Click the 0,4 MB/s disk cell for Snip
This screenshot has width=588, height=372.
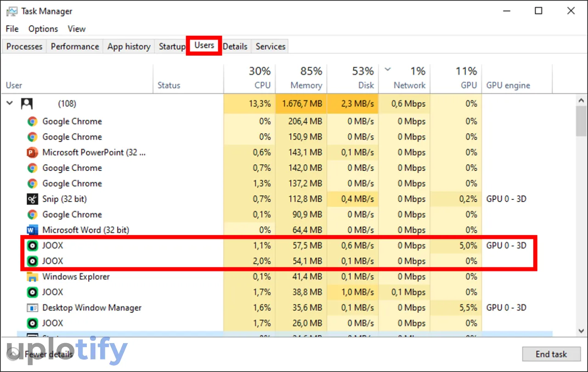(352, 199)
